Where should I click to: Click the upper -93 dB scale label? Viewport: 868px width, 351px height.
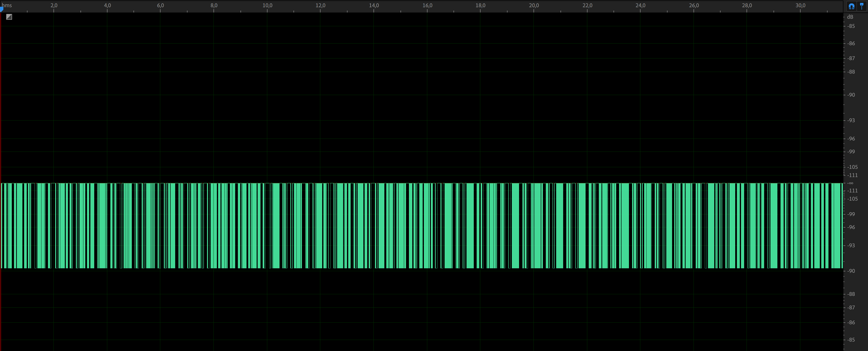[851, 121]
